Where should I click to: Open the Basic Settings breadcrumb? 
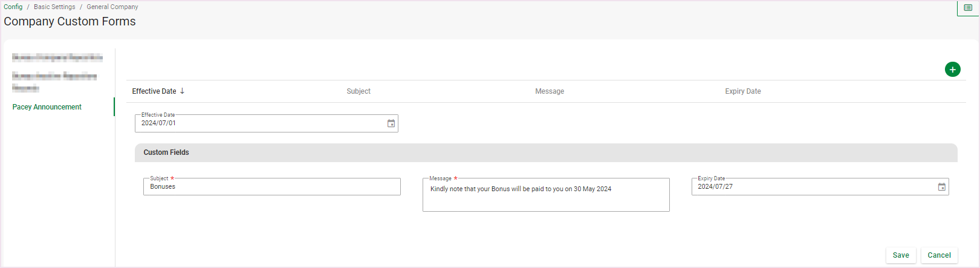point(54,7)
